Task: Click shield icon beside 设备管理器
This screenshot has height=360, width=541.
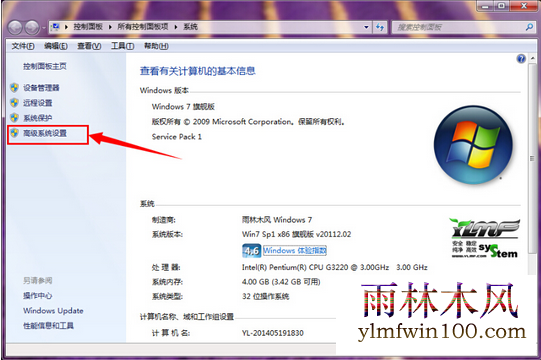Action: coord(14,88)
